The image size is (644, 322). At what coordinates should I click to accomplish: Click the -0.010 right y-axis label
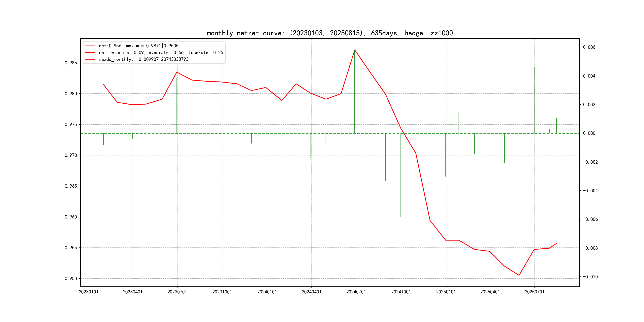[x=590, y=277]
